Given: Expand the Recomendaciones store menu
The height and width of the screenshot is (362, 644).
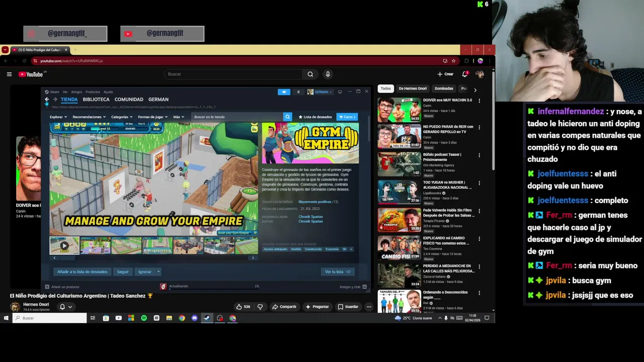Looking at the screenshot, I should click(x=89, y=117).
